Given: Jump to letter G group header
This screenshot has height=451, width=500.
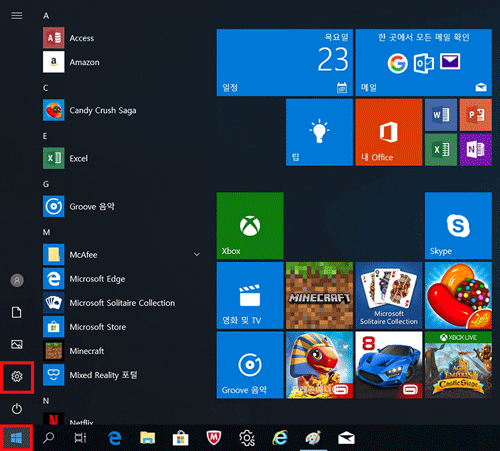Looking at the screenshot, I should (46, 184).
